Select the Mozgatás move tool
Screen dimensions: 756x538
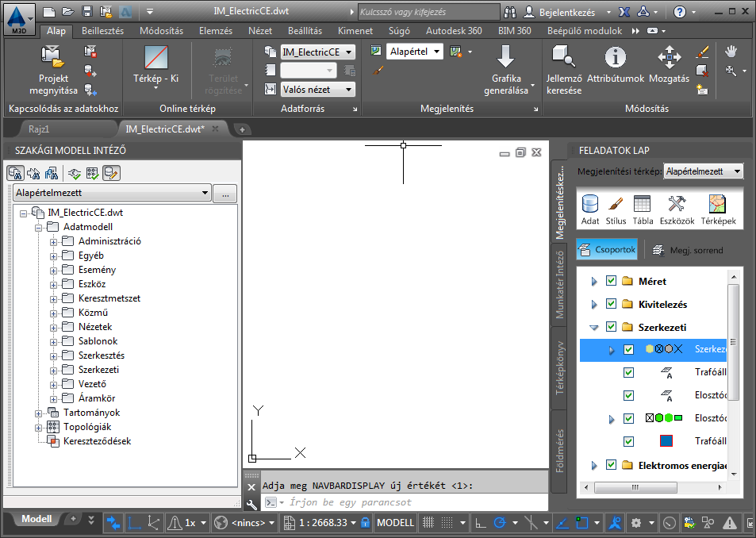(x=670, y=64)
